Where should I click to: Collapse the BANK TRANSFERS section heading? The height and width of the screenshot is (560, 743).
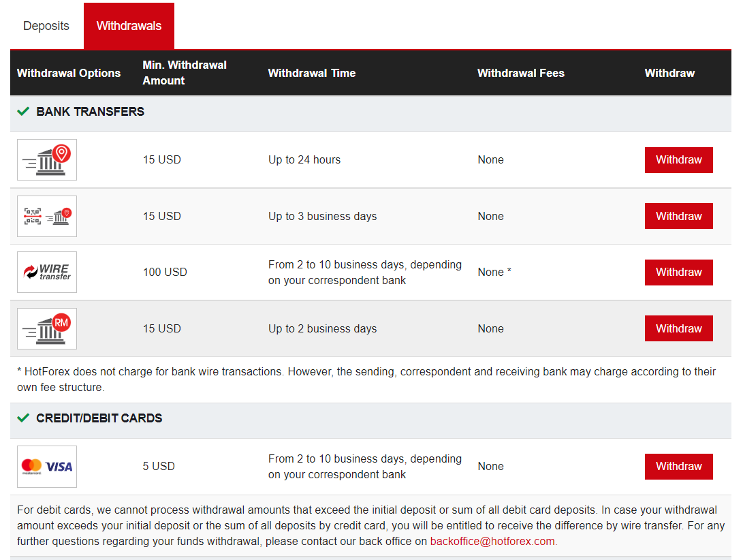[x=91, y=112]
